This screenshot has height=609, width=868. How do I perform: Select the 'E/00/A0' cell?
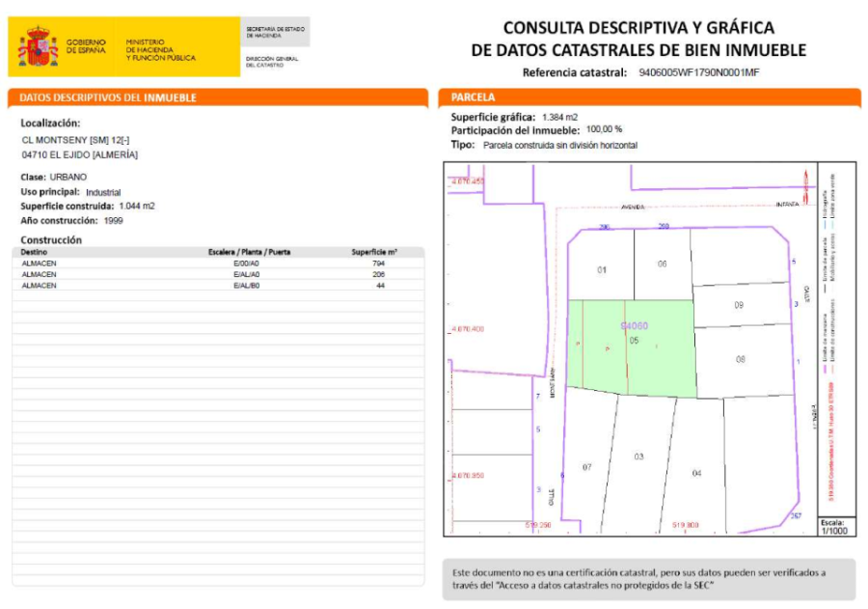click(x=246, y=263)
